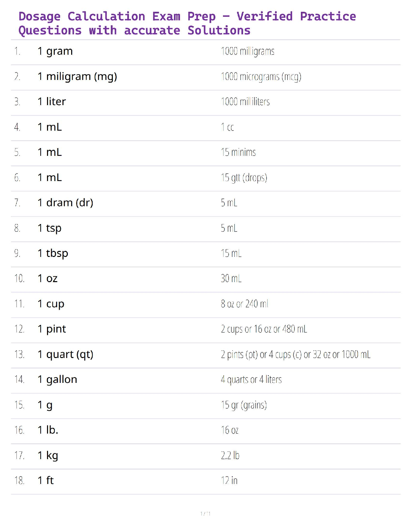Select the term "1 gram"

[55, 51]
